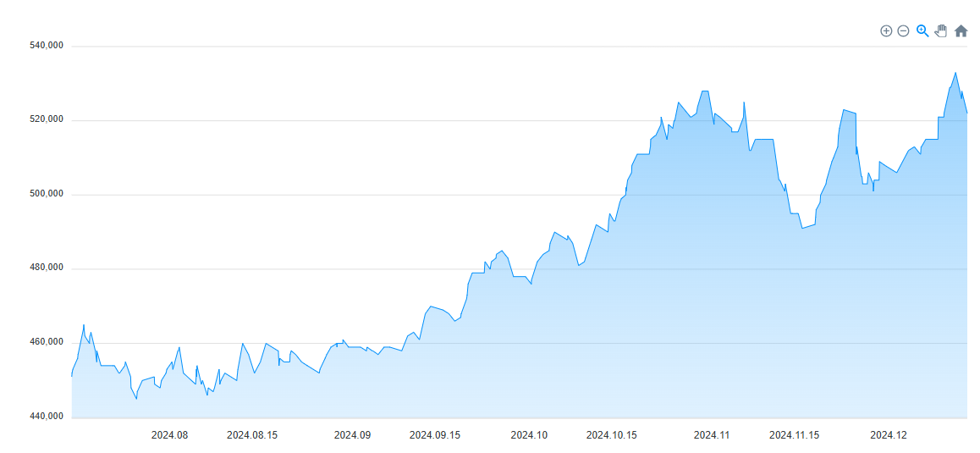Click the 2024.11 x-axis date label
Image resolution: width=980 pixels, height=453 pixels.
coord(712,435)
